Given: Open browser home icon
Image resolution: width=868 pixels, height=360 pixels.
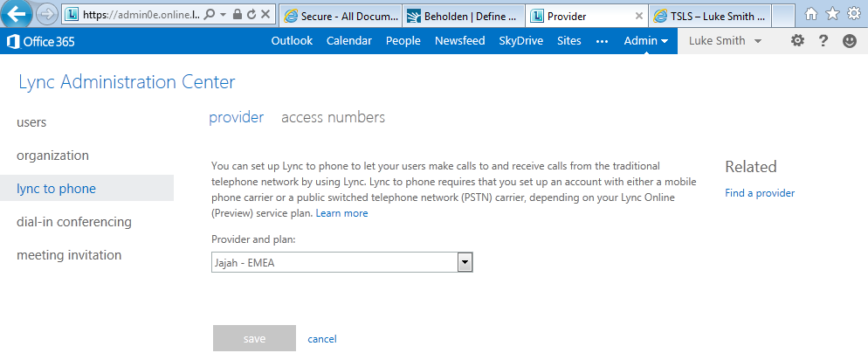Looking at the screenshot, I should [811, 14].
